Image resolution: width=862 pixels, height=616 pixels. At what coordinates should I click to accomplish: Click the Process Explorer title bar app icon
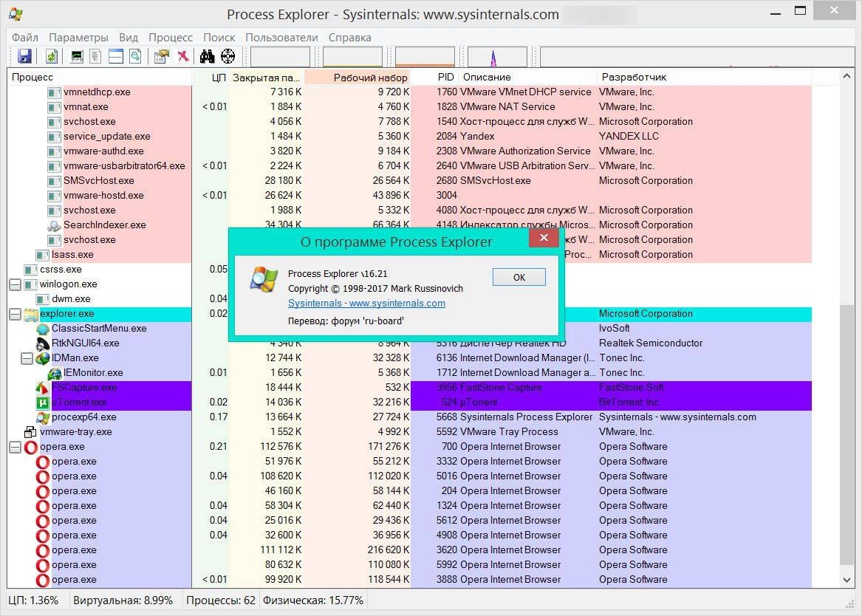point(16,14)
